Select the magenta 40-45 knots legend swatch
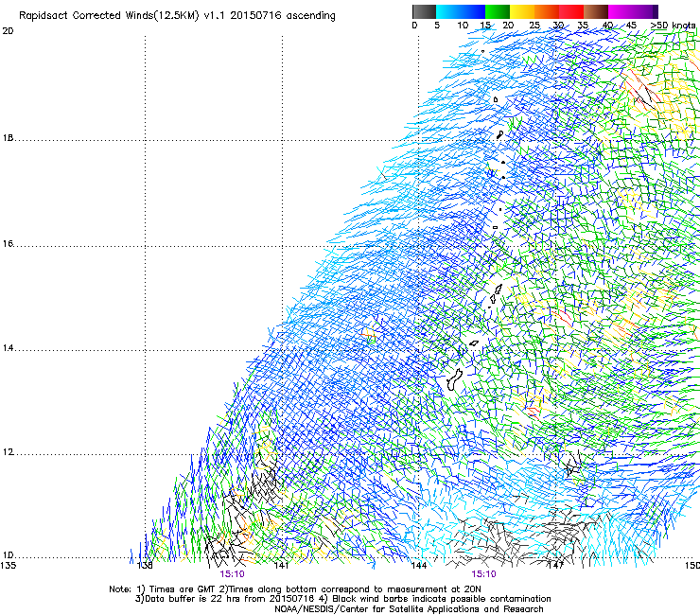Image resolution: width=700 pixels, height=615 pixels. pos(621,11)
